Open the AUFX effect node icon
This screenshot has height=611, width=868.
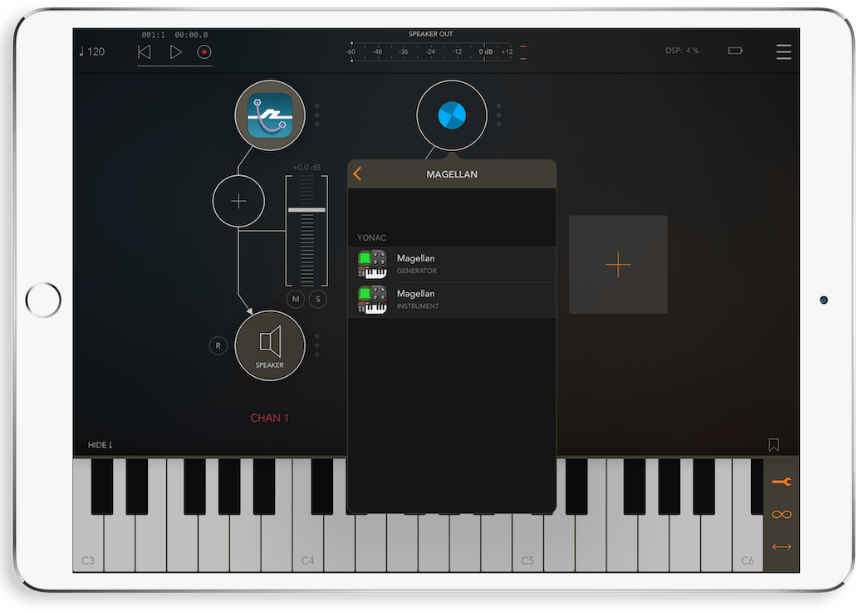click(269, 116)
